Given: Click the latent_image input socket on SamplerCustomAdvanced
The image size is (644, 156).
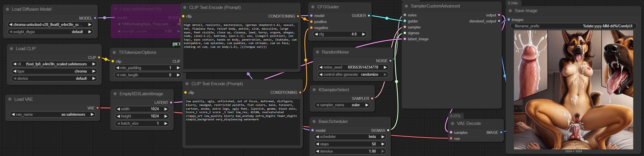Looking at the screenshot, I should coord(405,39).
